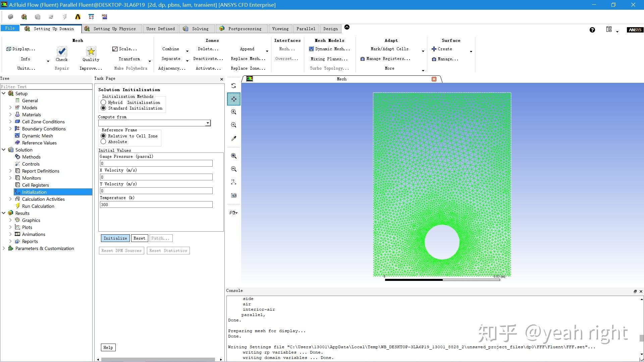Choose Absolute reference frame option
The width and height of the screenshot is (644, 362).
[103, 142]
